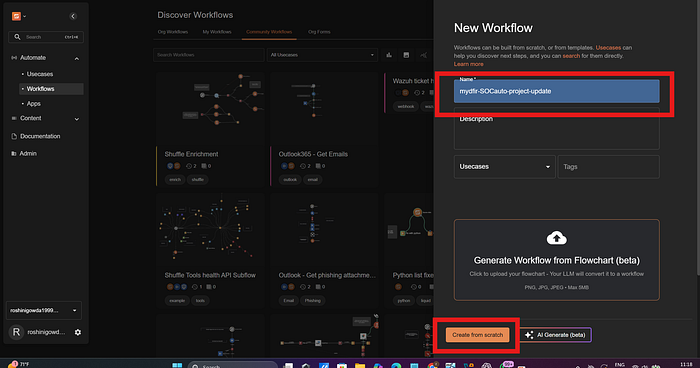Viewport: 700px width, 368px height.
Task: Open the settings gear beside the user name
Action: click(78, 332)
